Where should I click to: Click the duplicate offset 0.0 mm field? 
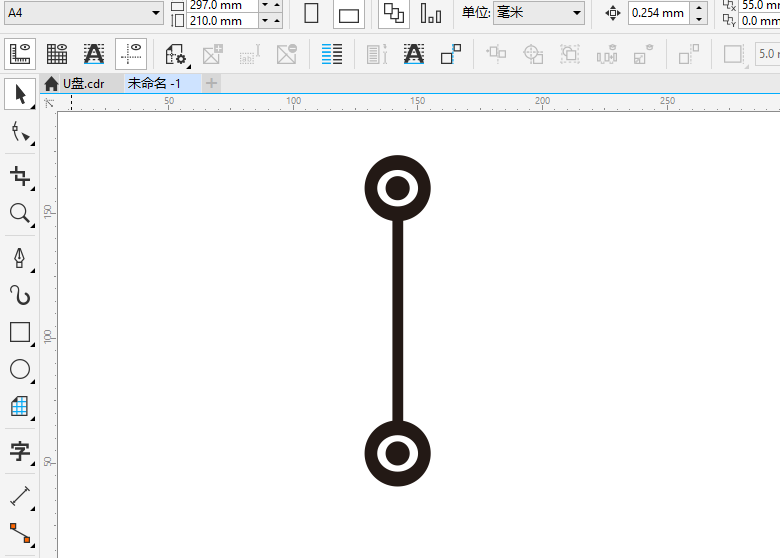point(759,21)
